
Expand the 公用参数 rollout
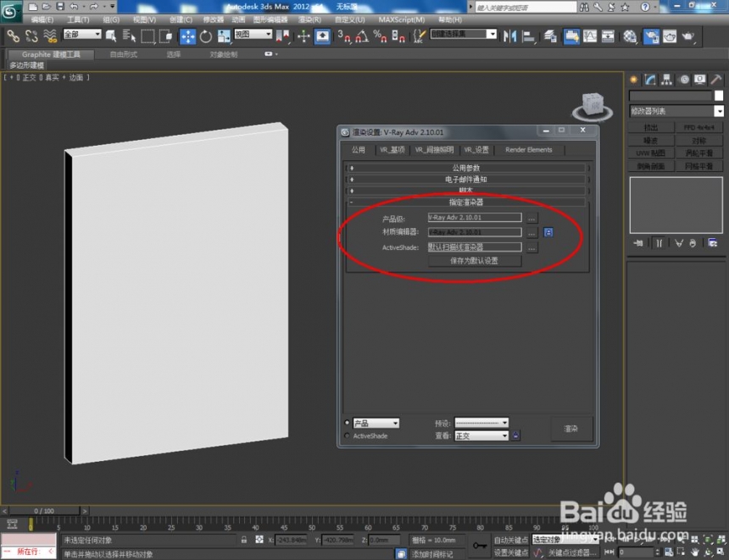coord(466,168)
